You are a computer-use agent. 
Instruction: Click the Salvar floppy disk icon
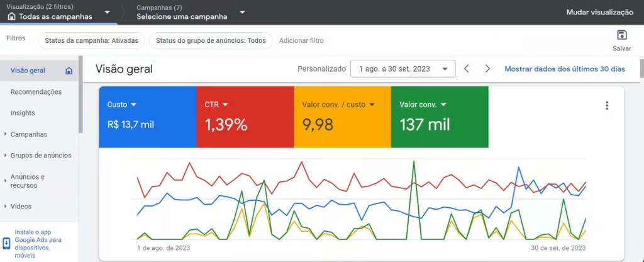click(x=622, y=35)
